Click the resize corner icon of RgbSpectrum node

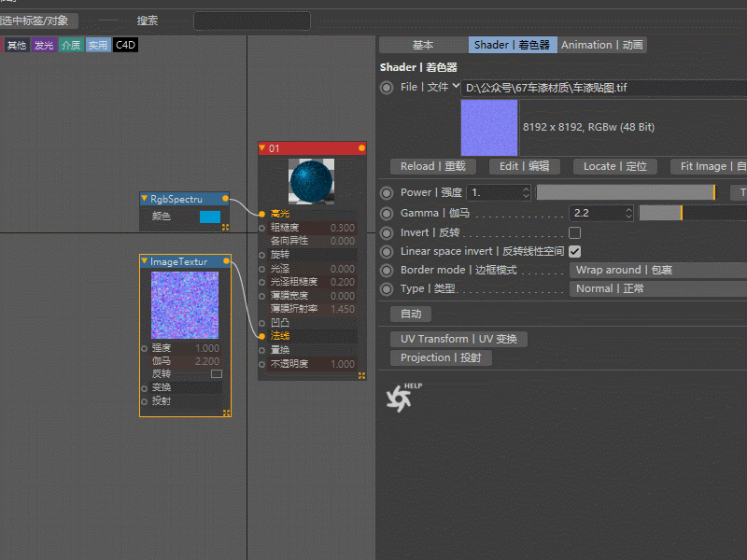[225, 227]
